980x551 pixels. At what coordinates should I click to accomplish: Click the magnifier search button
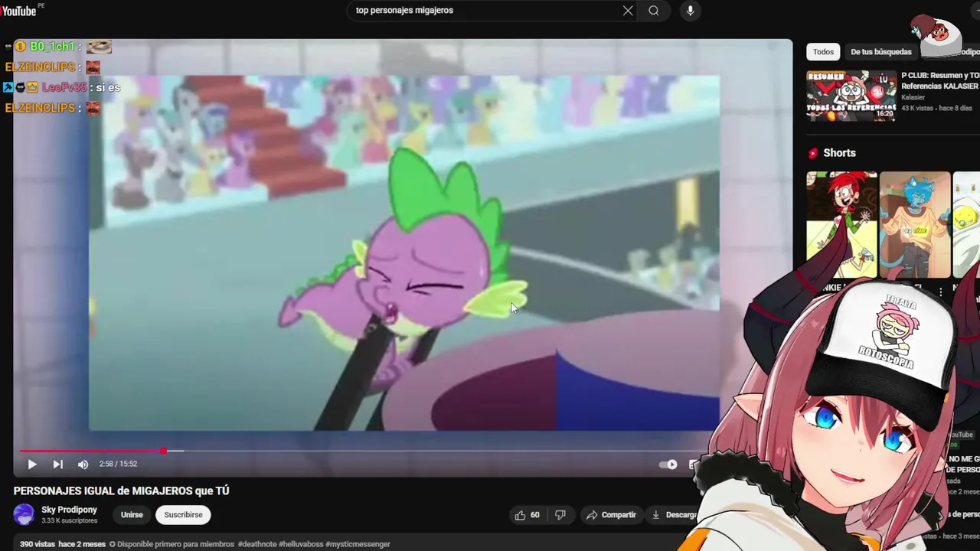(x=654, y=11)
